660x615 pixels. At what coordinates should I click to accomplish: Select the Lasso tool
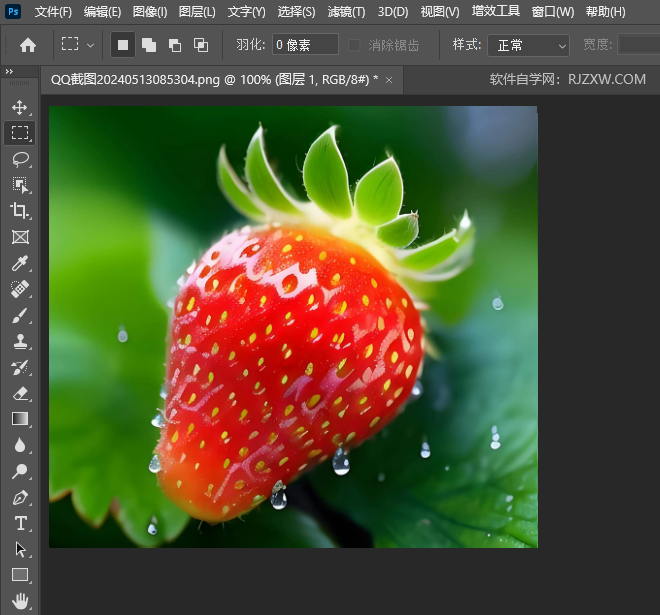pos(20,159)
